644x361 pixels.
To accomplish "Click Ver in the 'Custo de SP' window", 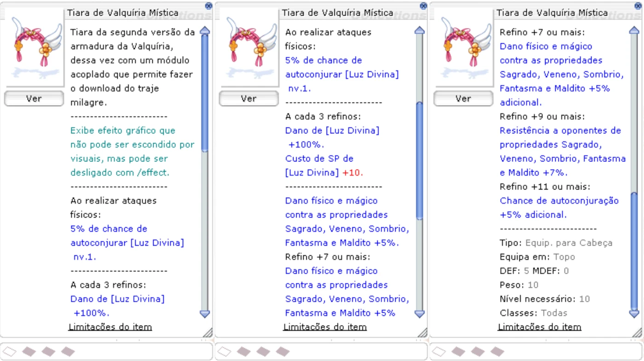I will tap(249, 98).
